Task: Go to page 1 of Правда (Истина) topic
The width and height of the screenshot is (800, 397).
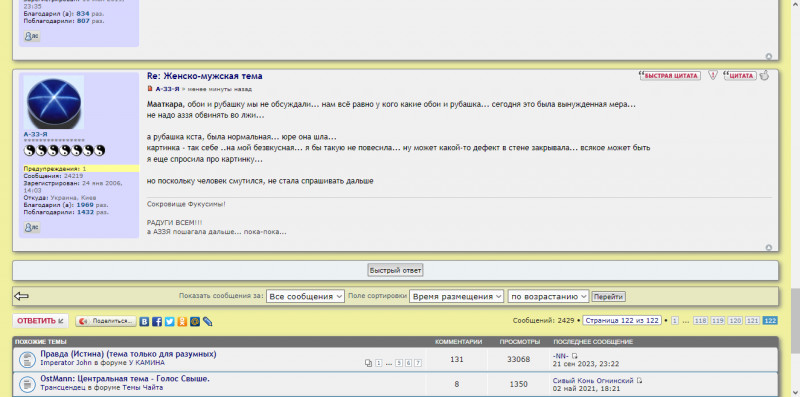Action: 379,363
